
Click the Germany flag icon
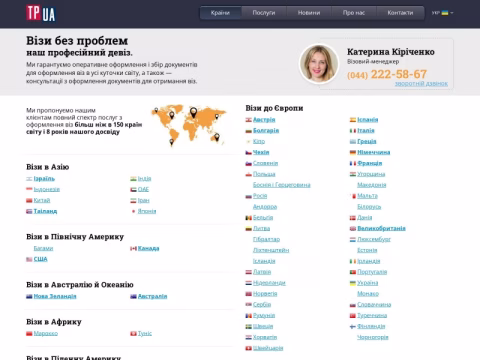pyautogui.click(x=353, y=153)
